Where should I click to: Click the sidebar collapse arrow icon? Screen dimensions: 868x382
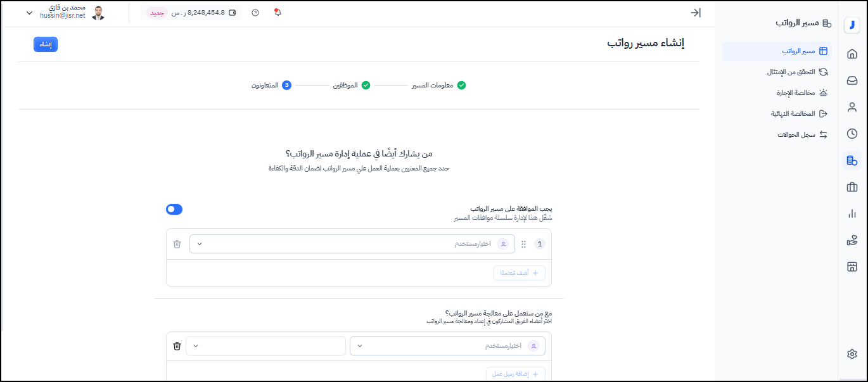pos(695,13)
